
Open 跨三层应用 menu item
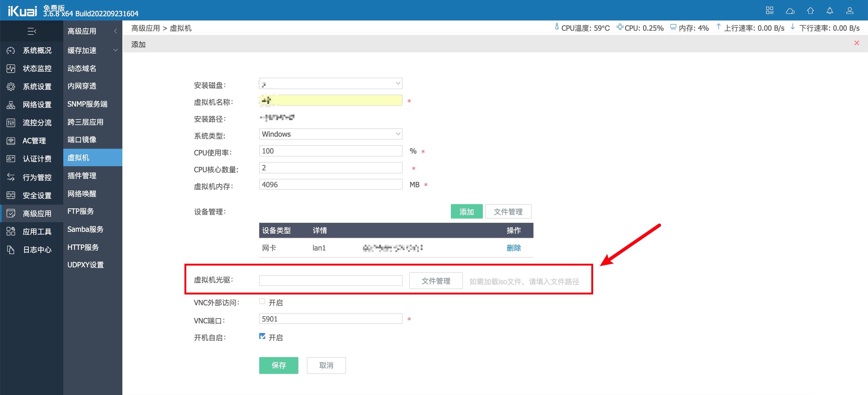[85, 122]
